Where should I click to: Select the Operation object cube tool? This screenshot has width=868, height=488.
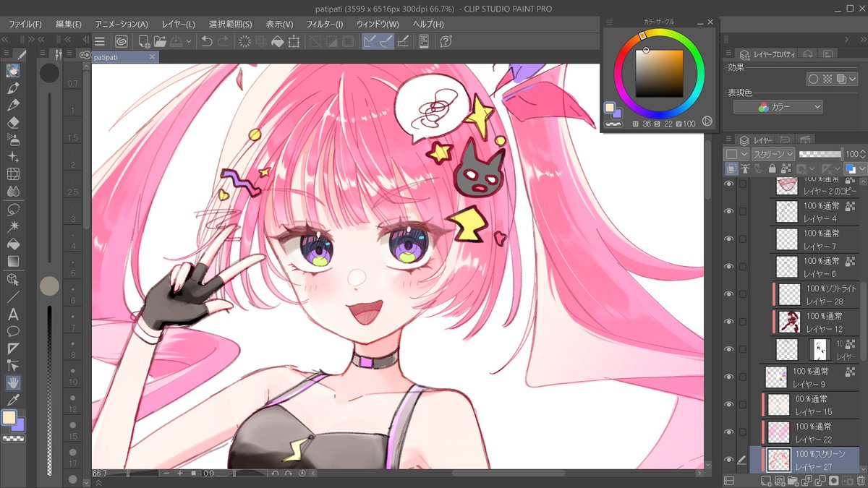13,279
